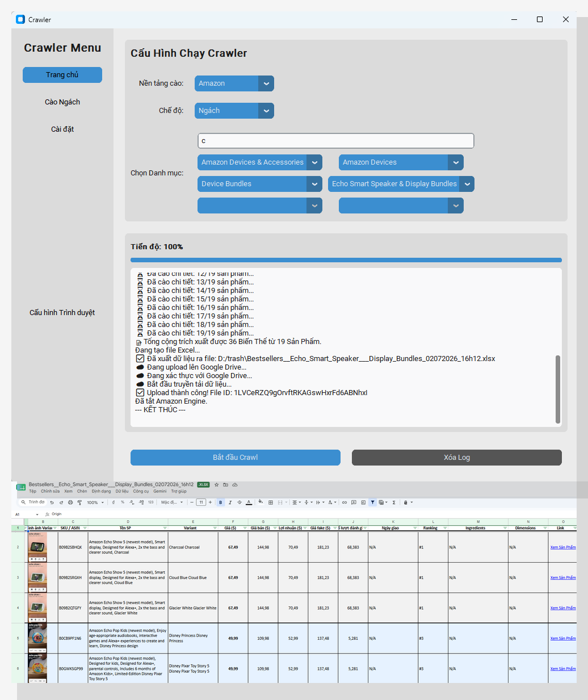588x700 pixels.
Task: Click the lock icon in Sheets toolbar
Action: click(405, 502)
